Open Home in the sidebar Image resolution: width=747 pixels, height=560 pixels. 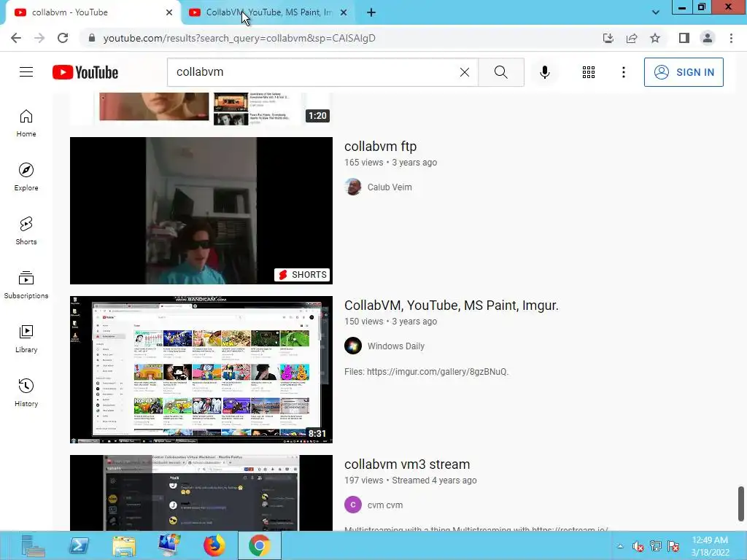click(26, 123)
